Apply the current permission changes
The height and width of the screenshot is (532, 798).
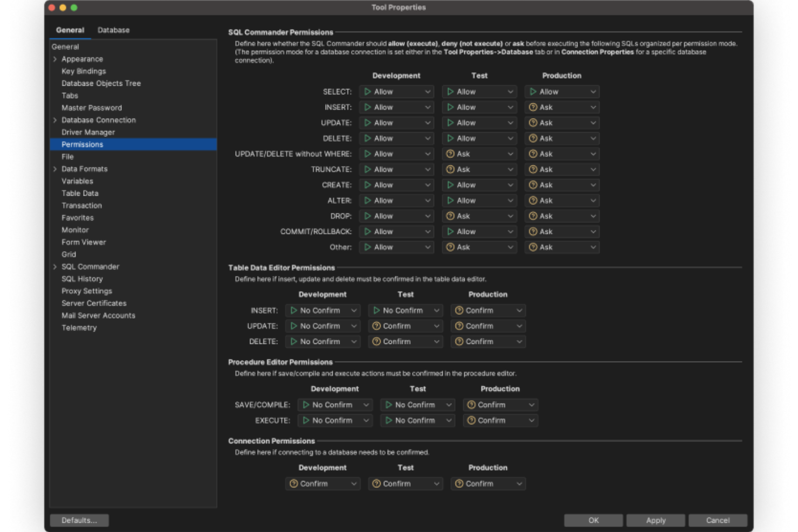click(x=656, y=520)
